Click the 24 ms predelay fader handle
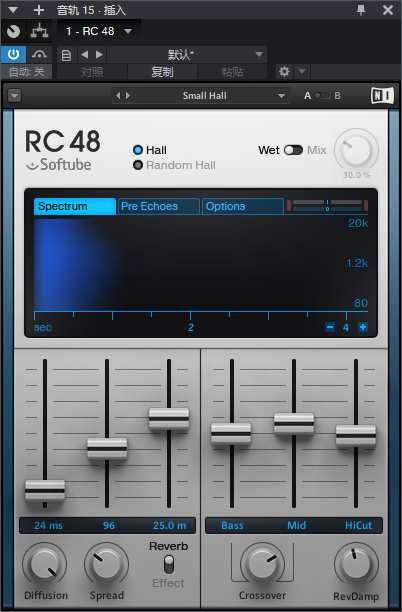The height and width of the screenshot is (612, 402). click(45, 491)
